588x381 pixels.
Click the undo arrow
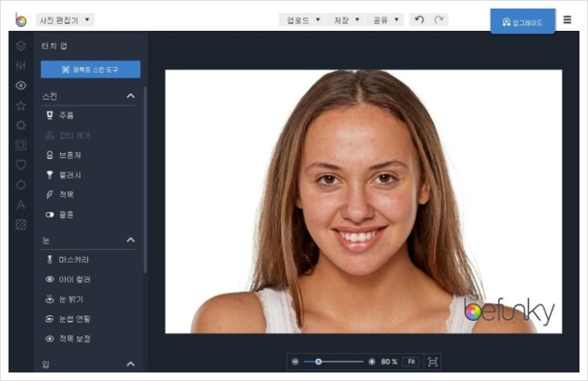(x=419, y=20)
